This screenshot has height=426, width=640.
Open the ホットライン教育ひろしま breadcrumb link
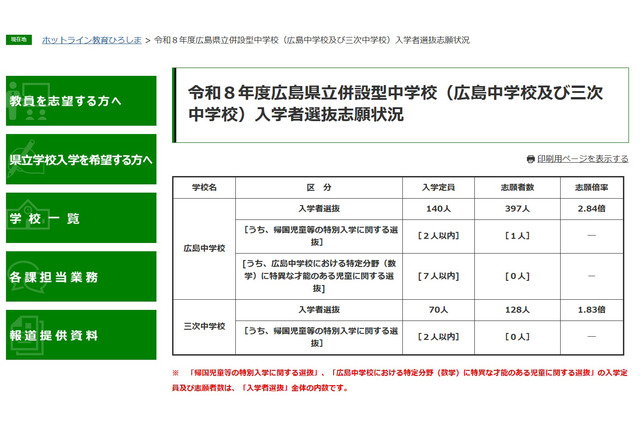point(91,40)
